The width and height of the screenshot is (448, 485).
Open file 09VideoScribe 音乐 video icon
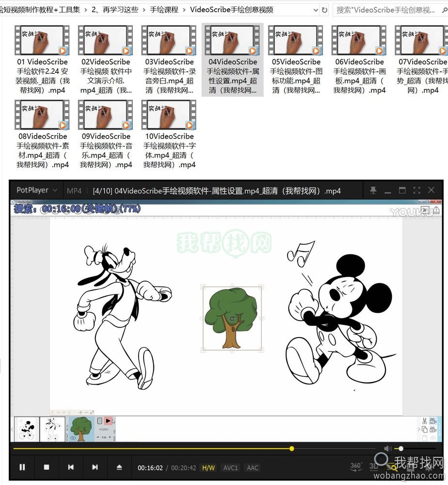(106, 115)
